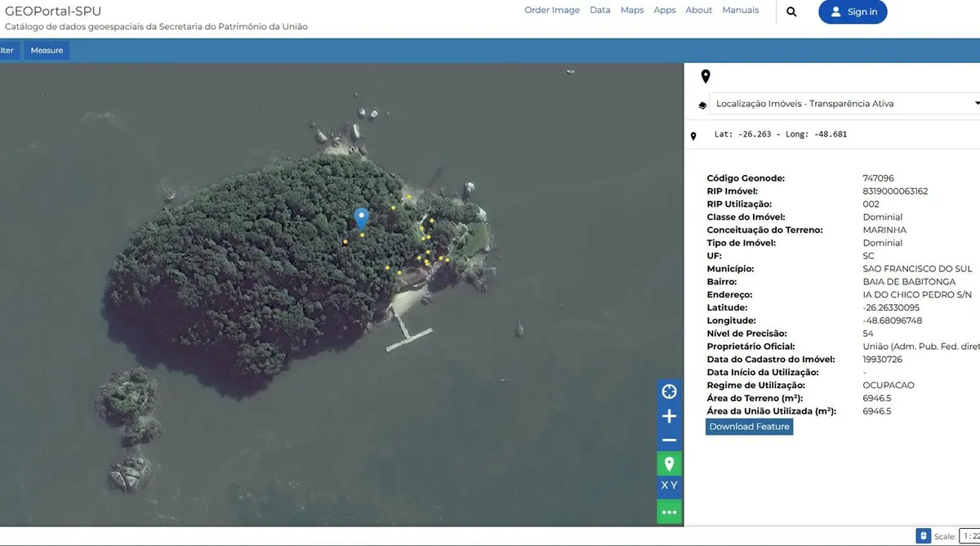
Task: Open the About menu item
Action: (x=699, y=11)
